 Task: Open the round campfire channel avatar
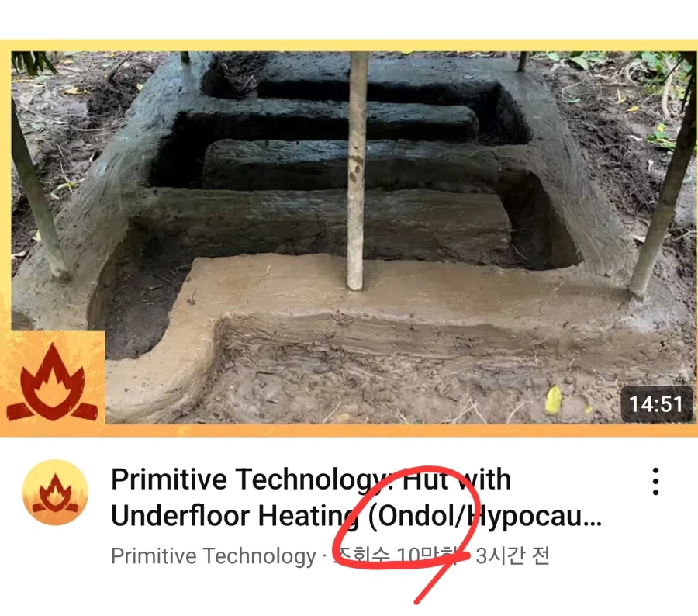click(55, 493)
